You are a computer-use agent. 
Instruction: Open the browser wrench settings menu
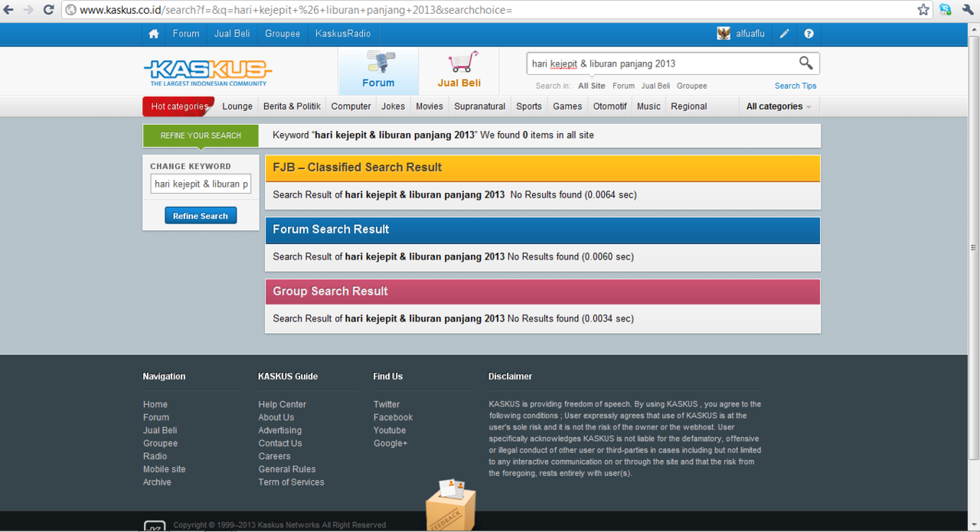click(967, 10)
